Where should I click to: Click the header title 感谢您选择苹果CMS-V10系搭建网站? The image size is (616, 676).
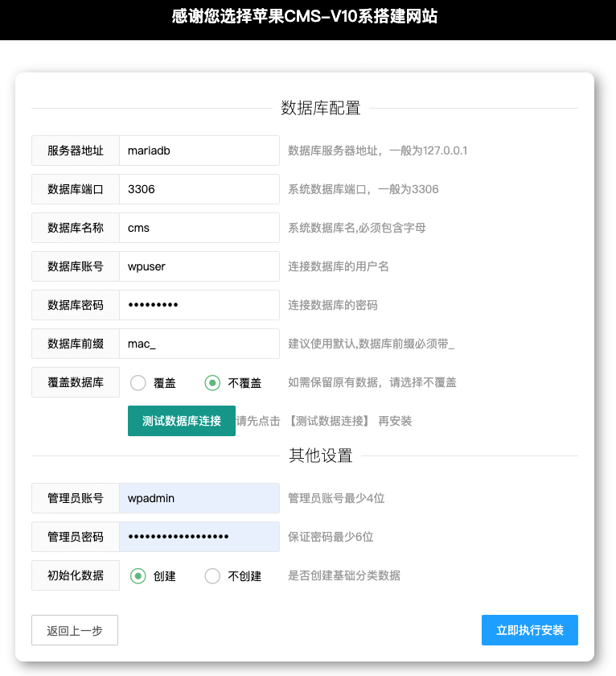[305, 16]
